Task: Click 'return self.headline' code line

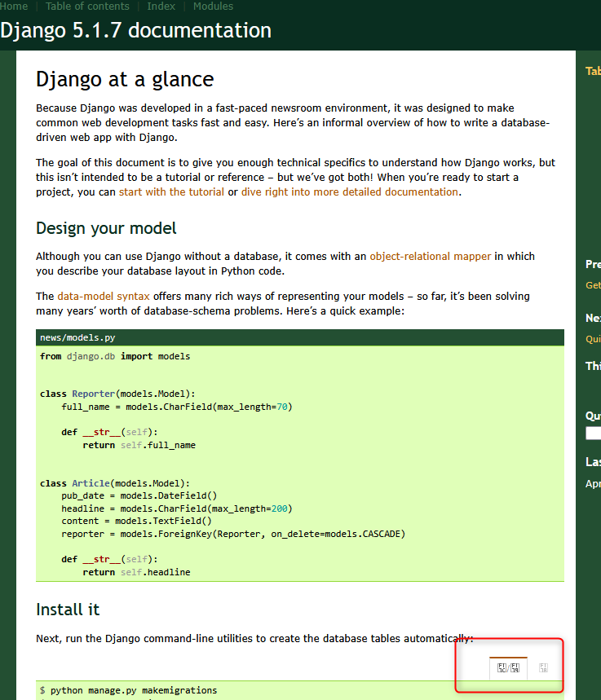Action: 136,572
